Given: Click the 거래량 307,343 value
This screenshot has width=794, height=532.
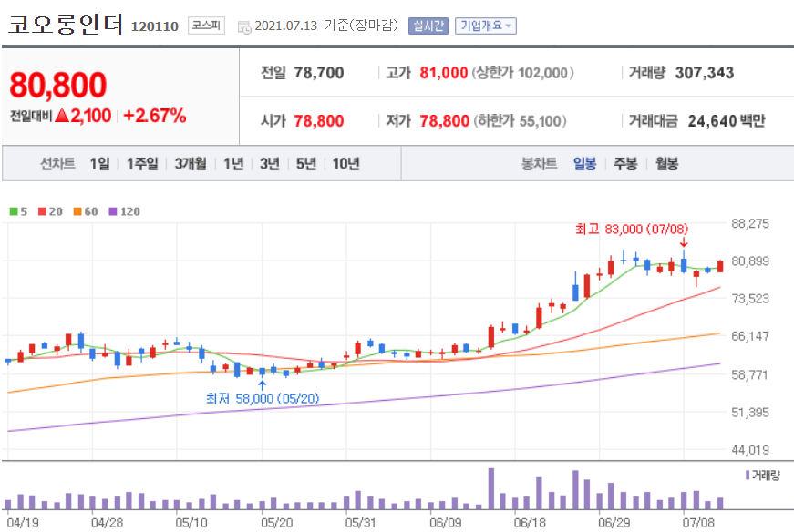Looking at the screenshot, I should [705, 73].
